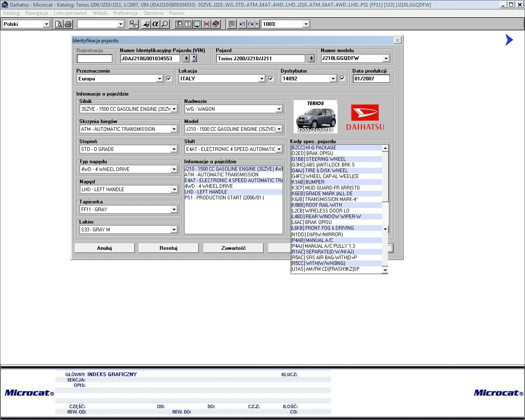The width and height of the screenshot is (525, 420).
Task: Open the Katalog menu
Action: pos(11,13)
